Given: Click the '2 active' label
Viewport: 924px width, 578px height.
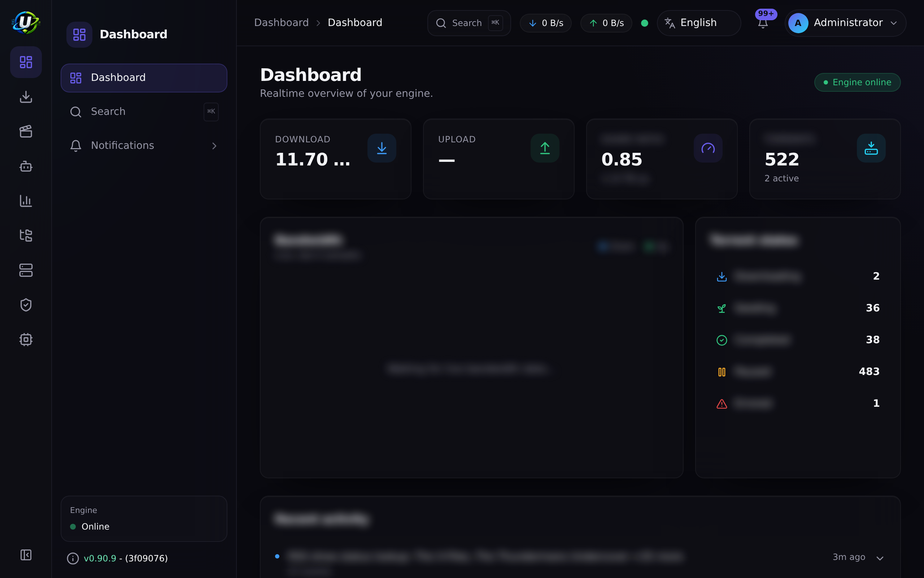Looking at the screenshot, I should point(781,178).
